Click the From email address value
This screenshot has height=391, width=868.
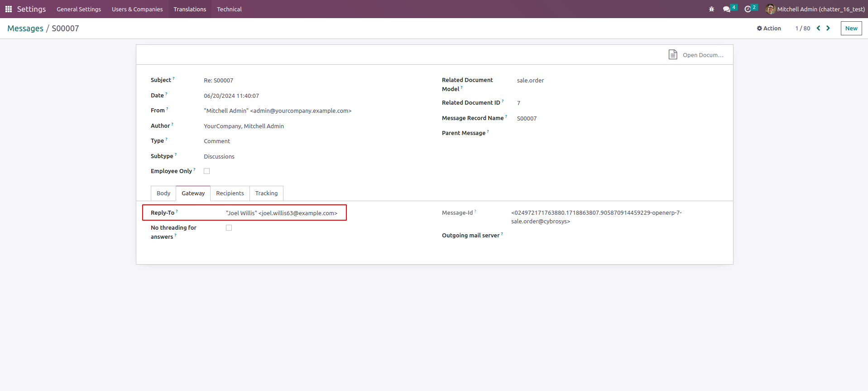click(x=278, y=111)
